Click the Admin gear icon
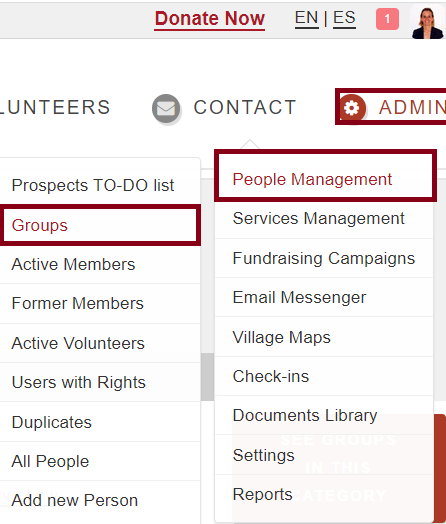The height and width of the screenshot is (524, 446). [352, 108]
